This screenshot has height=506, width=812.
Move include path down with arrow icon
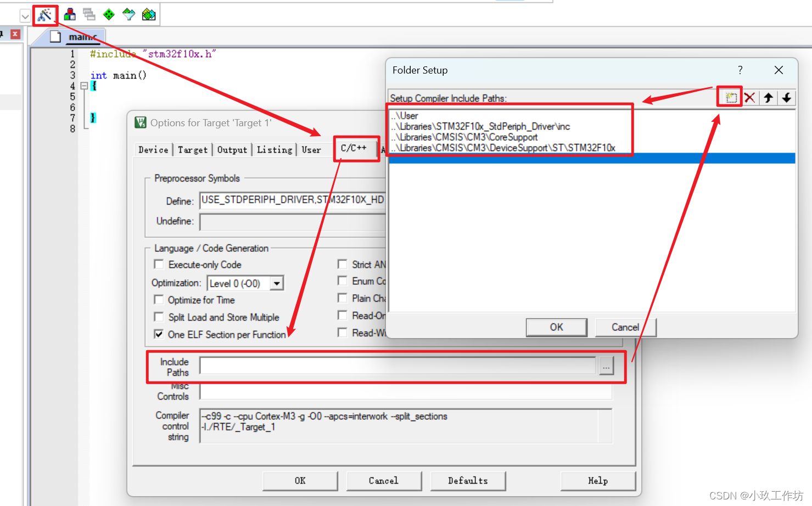787,98
